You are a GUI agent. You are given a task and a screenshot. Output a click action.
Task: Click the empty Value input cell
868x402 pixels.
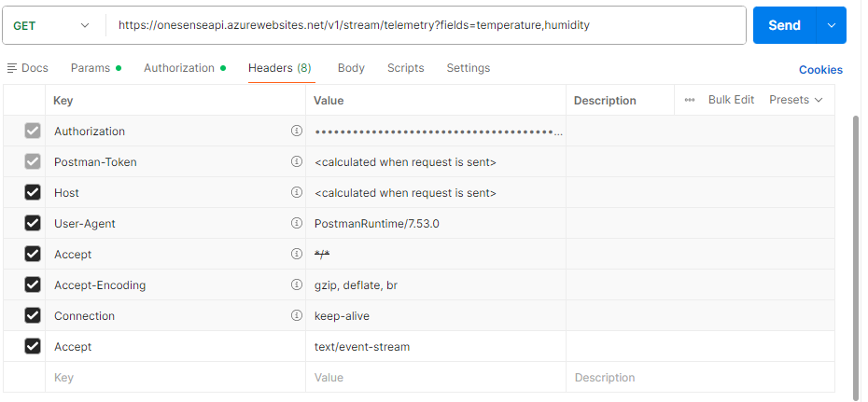click(x=436, y=378)
